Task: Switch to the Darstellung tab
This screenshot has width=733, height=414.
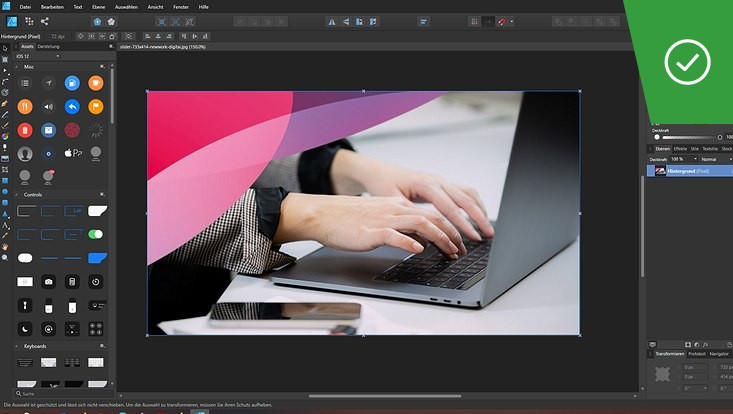Action: [x=49, y=46]
